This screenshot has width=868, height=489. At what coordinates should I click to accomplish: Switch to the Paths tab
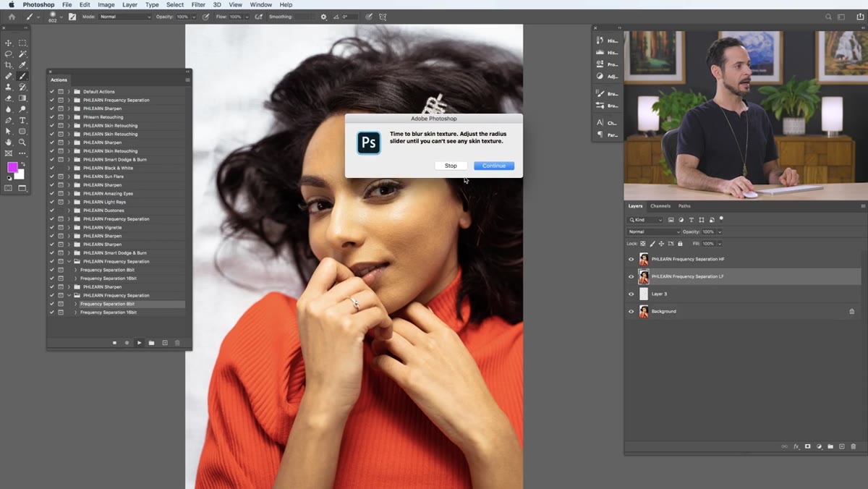pyautogui.click(x=684, y=206)
